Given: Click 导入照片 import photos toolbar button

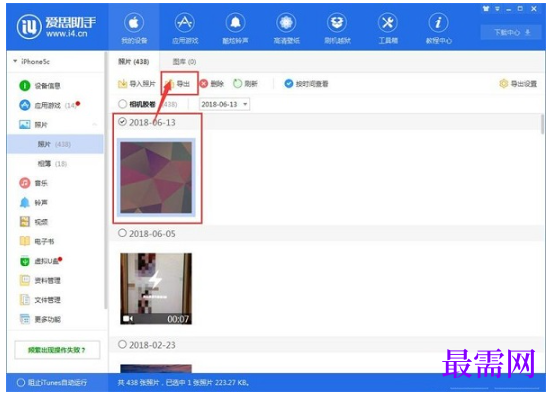Looking at the screenshot, I should pyautogui.click(x=136, y=84).
